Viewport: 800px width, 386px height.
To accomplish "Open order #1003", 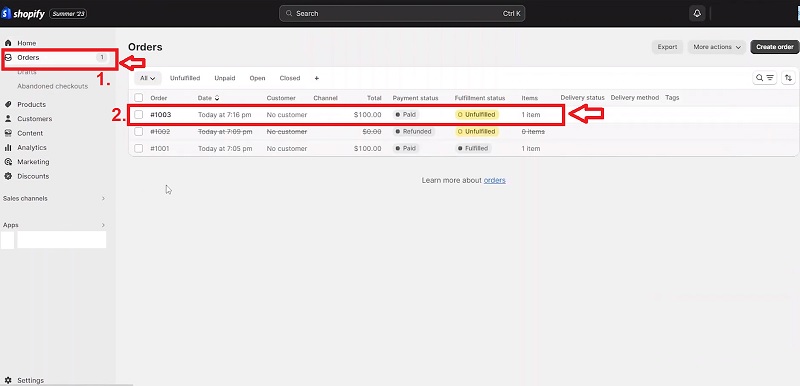I will tap(161, 115).
